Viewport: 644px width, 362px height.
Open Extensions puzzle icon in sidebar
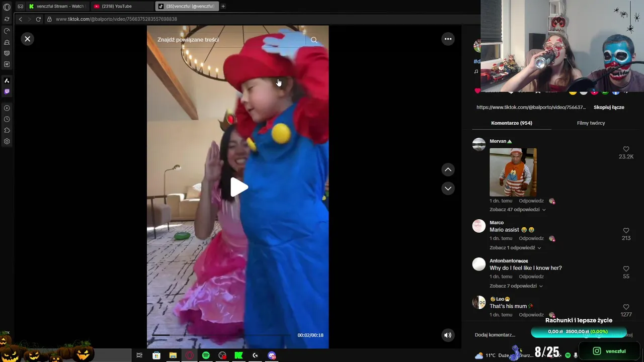click(7, 130)
